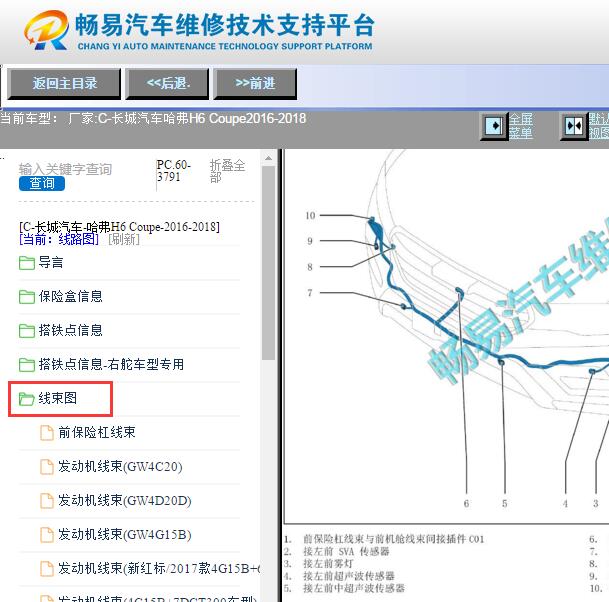Viewport: 609px width, 602px height.
Task: Click the blue 查询 search button
Action: [42, 183]
